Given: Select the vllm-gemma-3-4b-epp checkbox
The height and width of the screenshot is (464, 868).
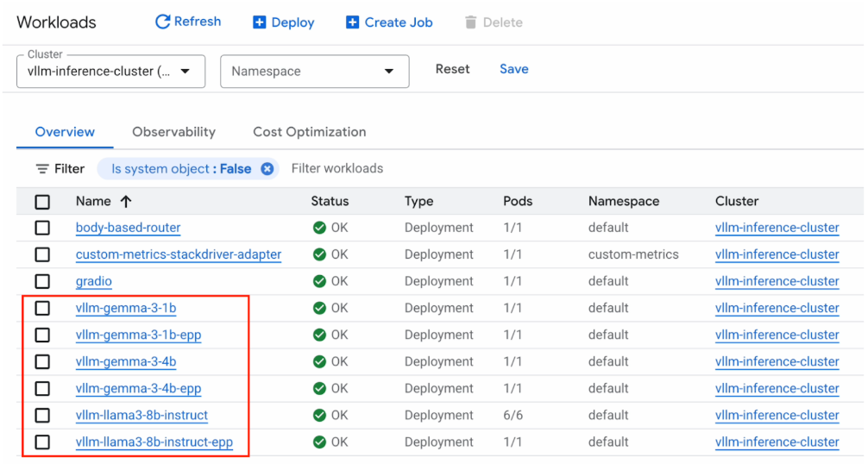Looking at the screenshot, I should tap(42, 388).
